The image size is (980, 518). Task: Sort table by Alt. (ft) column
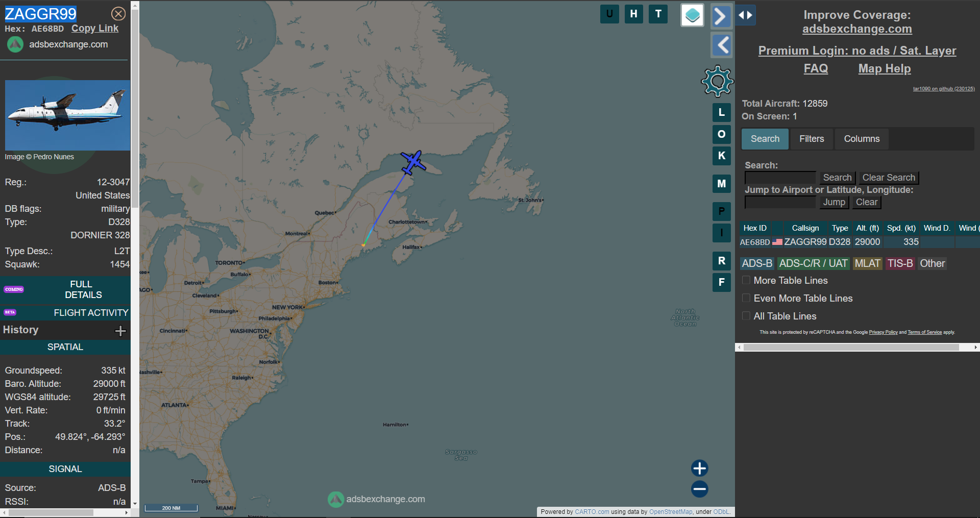868,228
